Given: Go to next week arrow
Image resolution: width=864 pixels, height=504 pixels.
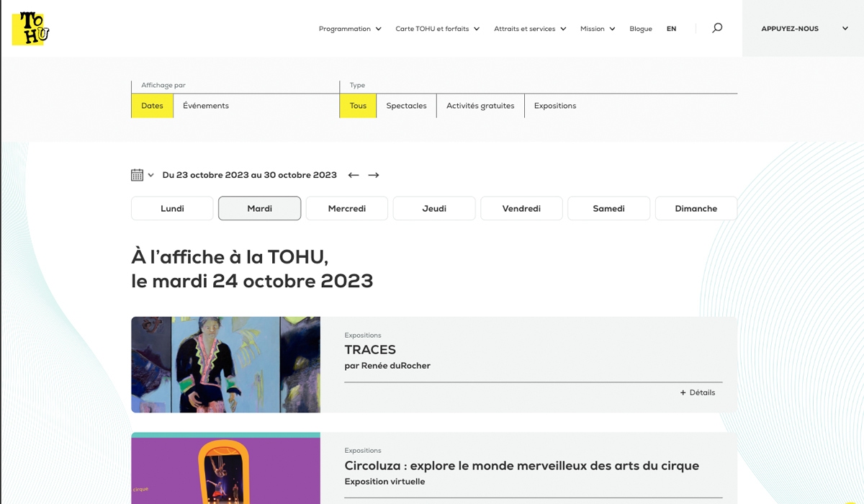Looking at the screenshot, I should pos(374,175).
